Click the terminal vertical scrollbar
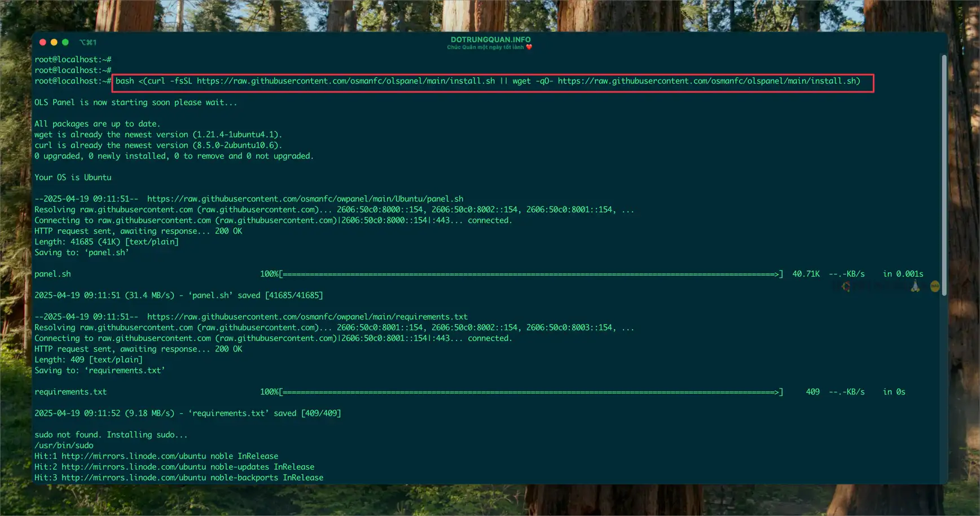The image size is (980, 516). (944, 175)
